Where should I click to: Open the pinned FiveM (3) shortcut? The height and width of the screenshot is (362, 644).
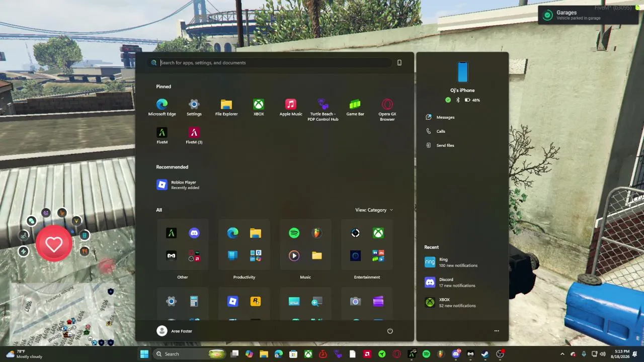[x=194, y=135]
